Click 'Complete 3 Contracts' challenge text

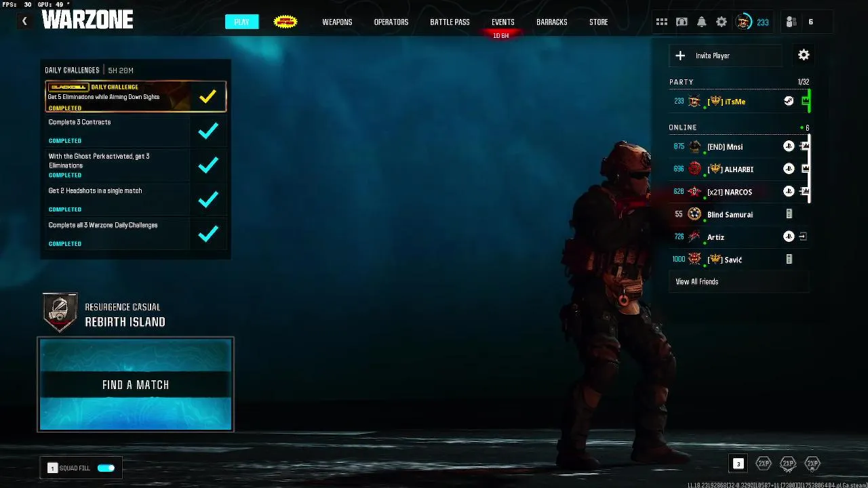pos(79,122)
